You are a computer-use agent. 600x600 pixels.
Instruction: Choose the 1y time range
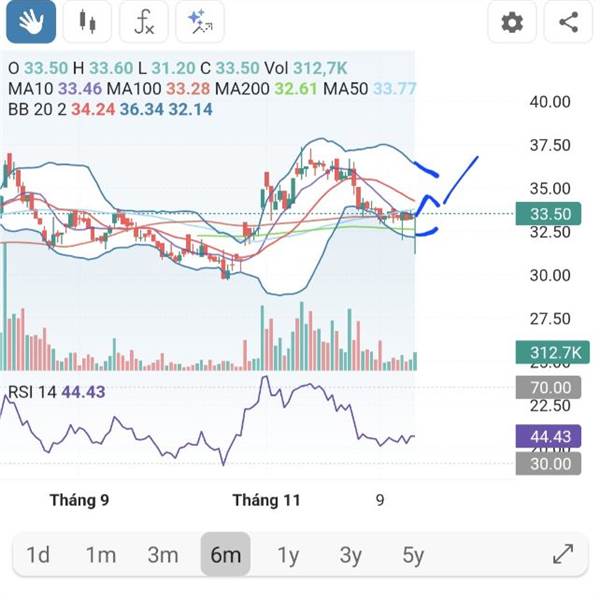(x=288, y=555)
